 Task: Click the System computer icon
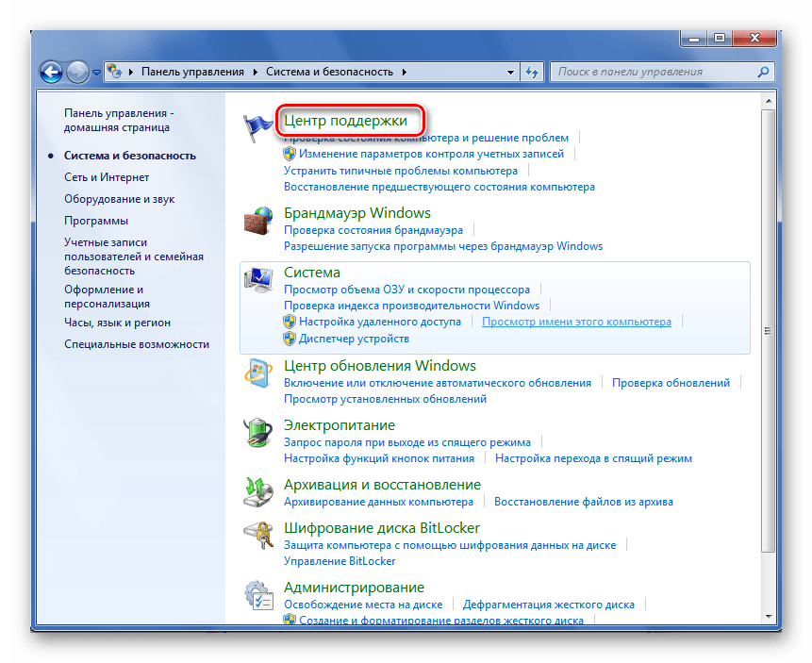pos(258,281)
